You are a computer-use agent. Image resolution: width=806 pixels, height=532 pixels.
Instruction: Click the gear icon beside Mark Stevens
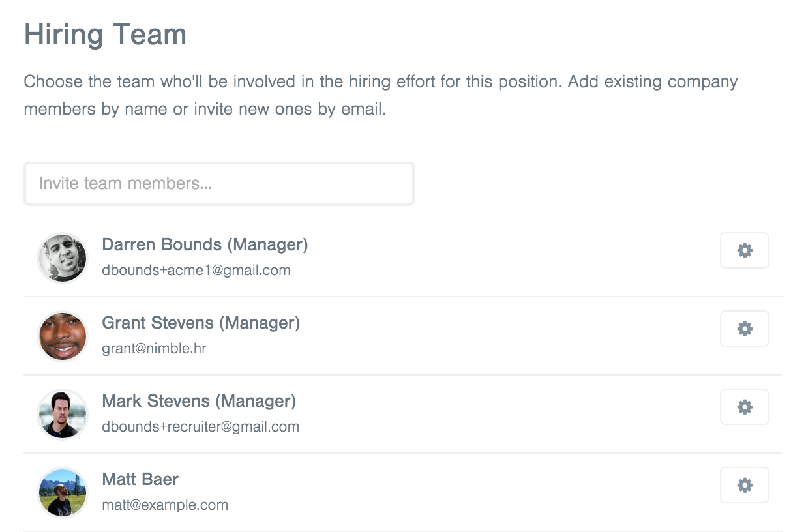point(744,407)
